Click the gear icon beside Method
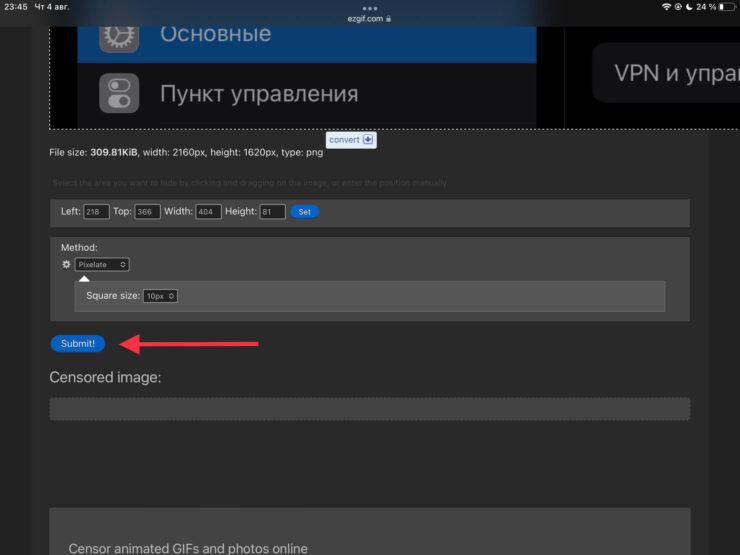This screenshot has width=740, height=555. point(67,264)
